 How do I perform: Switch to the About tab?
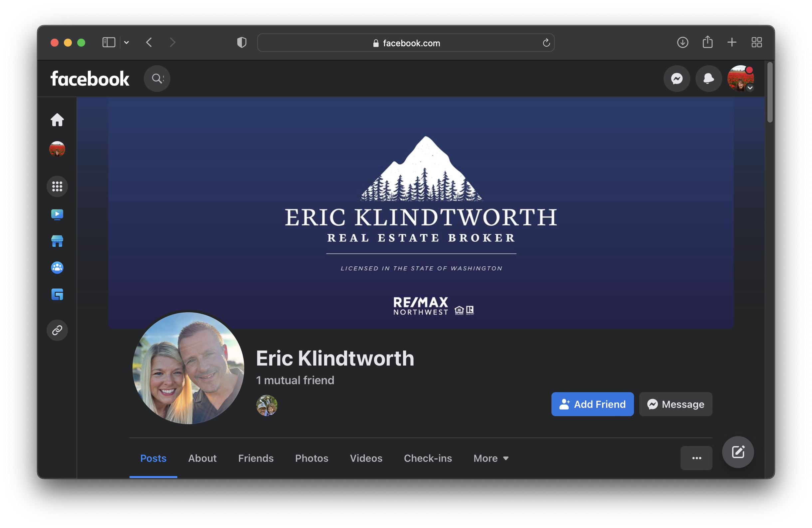pyautogui.click(x=202, y=458)
